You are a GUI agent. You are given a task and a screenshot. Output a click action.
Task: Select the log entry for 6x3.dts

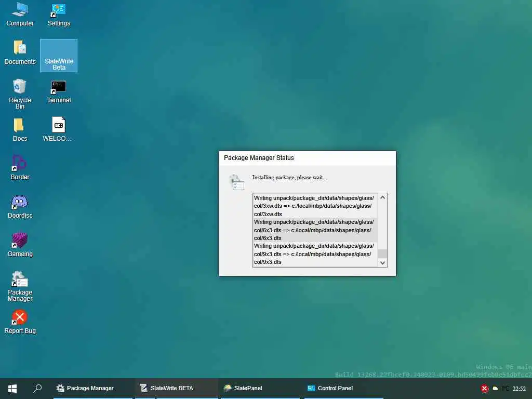pyautogui.click(x=315, y=230)
